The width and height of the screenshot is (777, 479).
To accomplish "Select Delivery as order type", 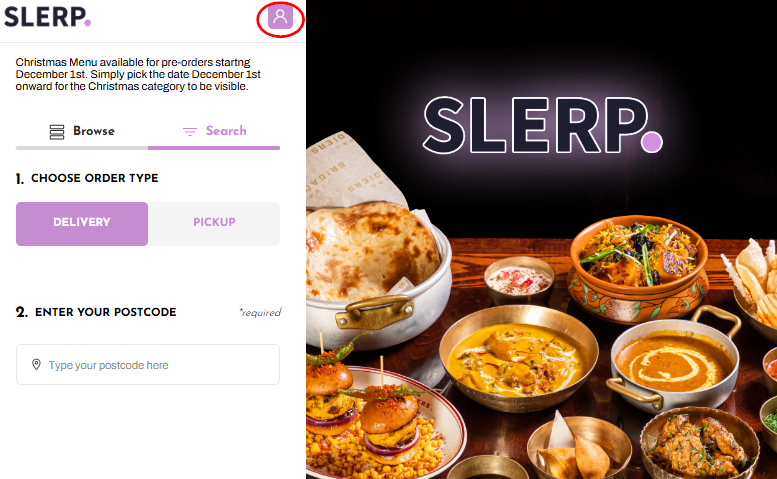I will click(82, 223).
